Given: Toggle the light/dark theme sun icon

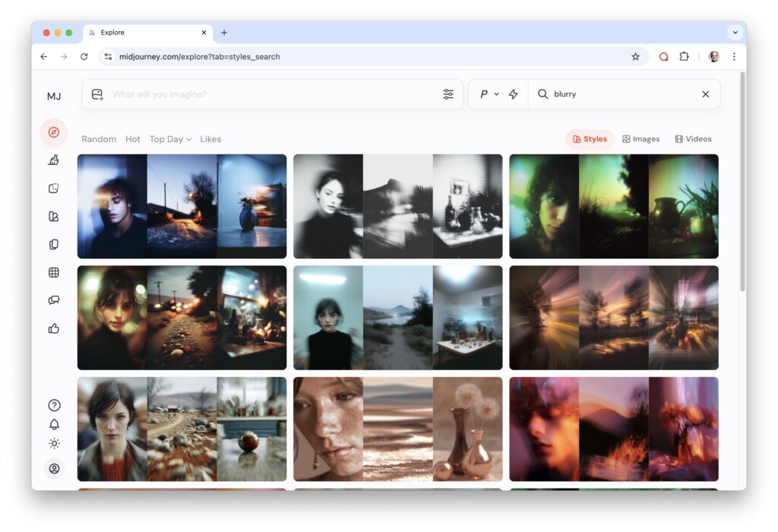Looking at the screenshot, I should point(54,443).
